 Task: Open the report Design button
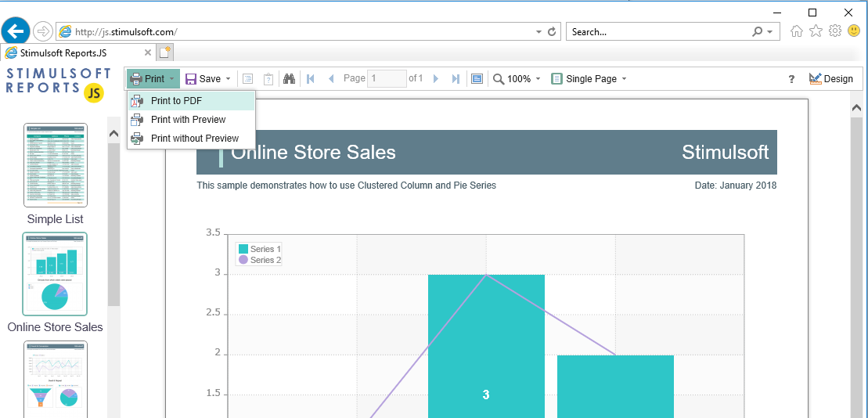(831, 79)
